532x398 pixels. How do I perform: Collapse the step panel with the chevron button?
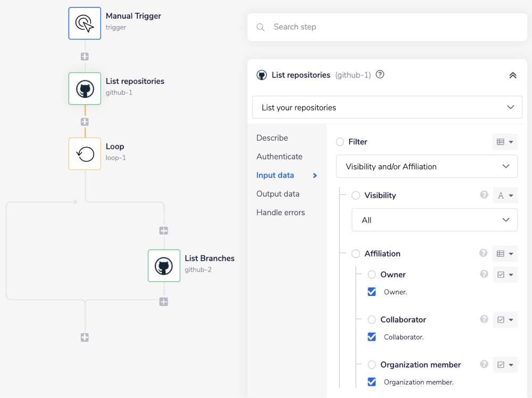(x=512, y=74)
